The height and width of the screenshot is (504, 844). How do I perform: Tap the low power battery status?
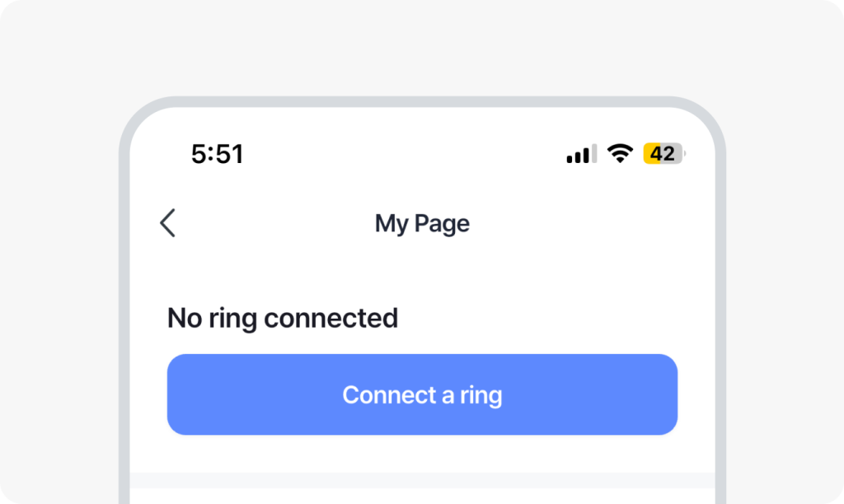[663, 154]
